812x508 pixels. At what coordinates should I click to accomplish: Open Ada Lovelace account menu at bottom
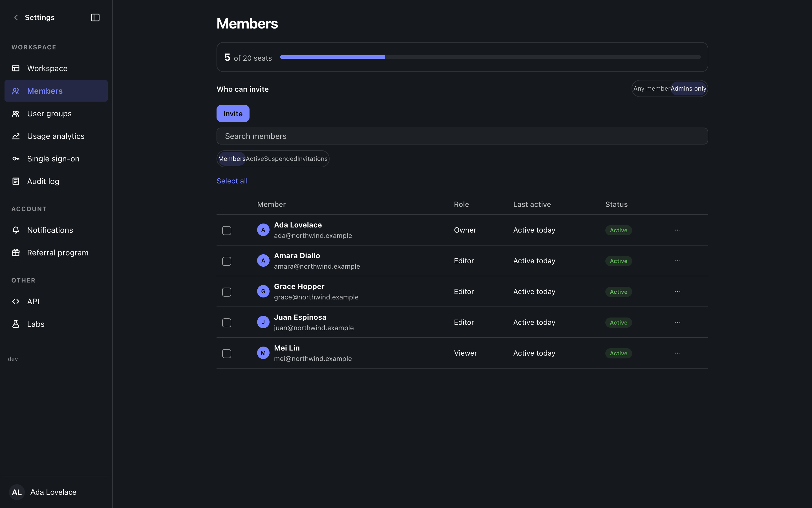tap(56, 492)
